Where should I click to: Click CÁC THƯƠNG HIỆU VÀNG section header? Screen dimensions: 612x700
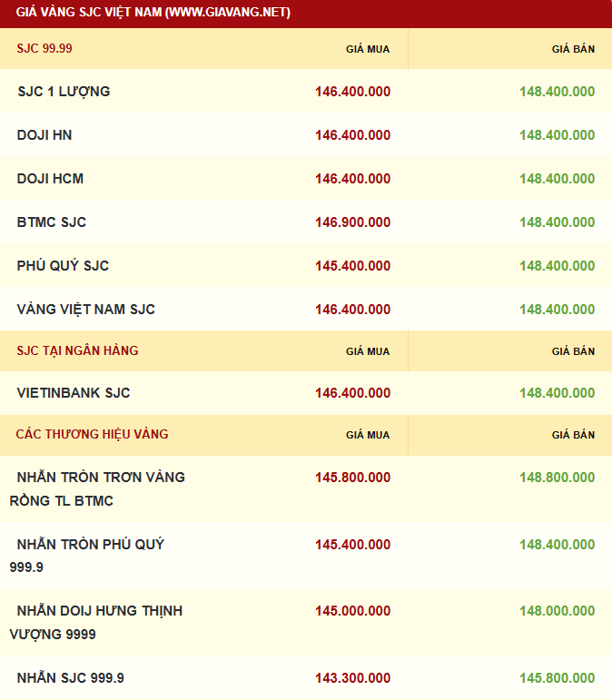(92, 434)
